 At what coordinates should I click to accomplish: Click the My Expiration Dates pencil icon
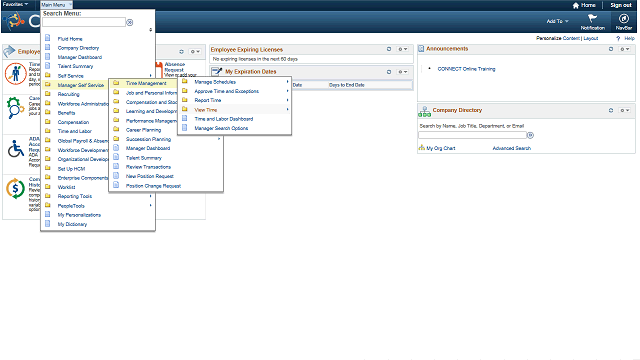pos(217,71)
